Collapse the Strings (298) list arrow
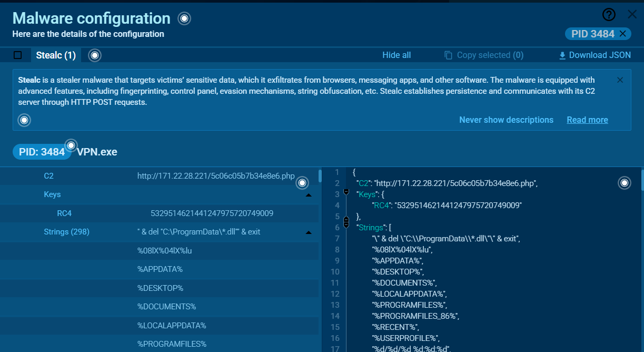 coord(309,232)
